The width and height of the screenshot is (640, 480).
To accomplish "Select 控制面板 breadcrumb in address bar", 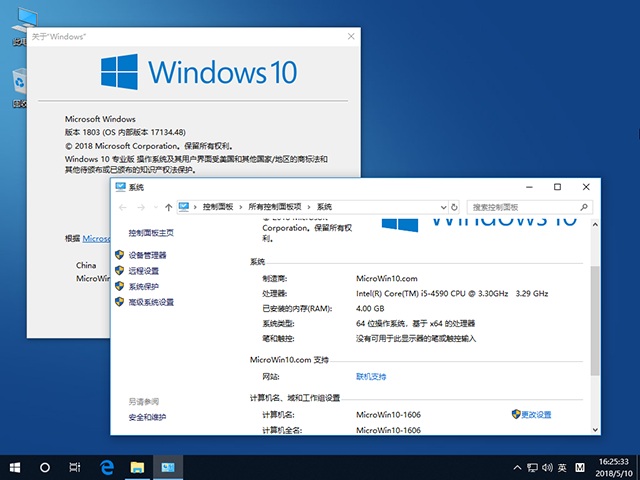I will tap(218, 207).
